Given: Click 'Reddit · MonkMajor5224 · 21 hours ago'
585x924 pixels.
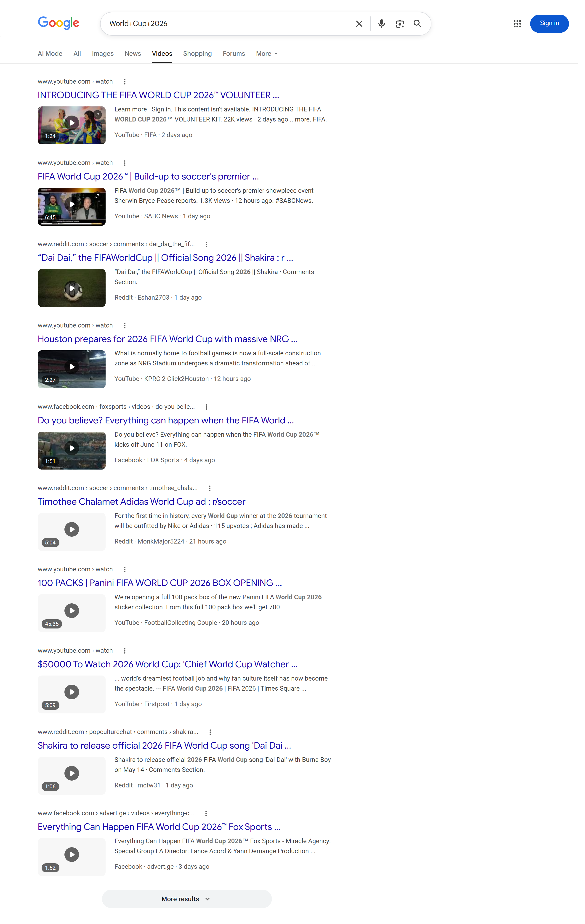Looking at the screenshot, I should click(170, 542).
